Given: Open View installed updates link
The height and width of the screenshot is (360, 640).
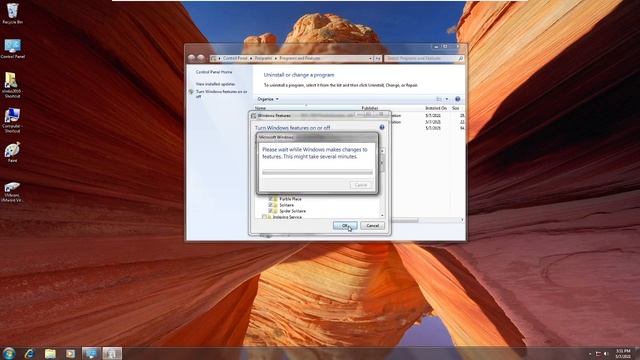Looking at the screenshot, I should pos(216,84).
